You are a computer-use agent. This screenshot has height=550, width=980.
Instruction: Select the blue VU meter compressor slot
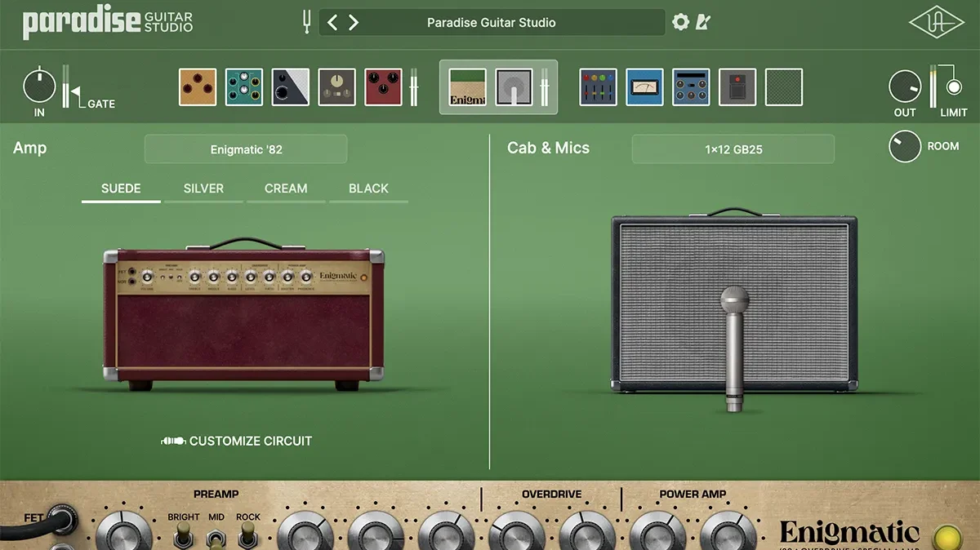(x=645, y=87)
